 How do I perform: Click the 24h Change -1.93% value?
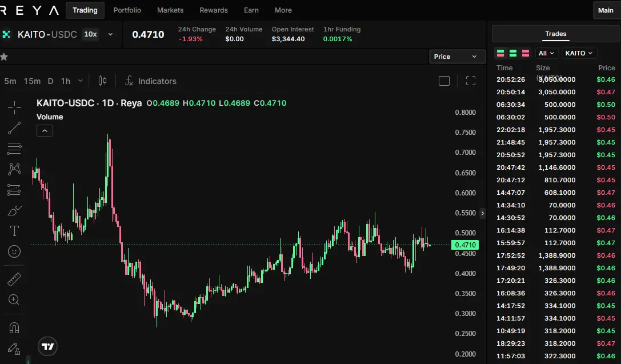pos(190,39)
